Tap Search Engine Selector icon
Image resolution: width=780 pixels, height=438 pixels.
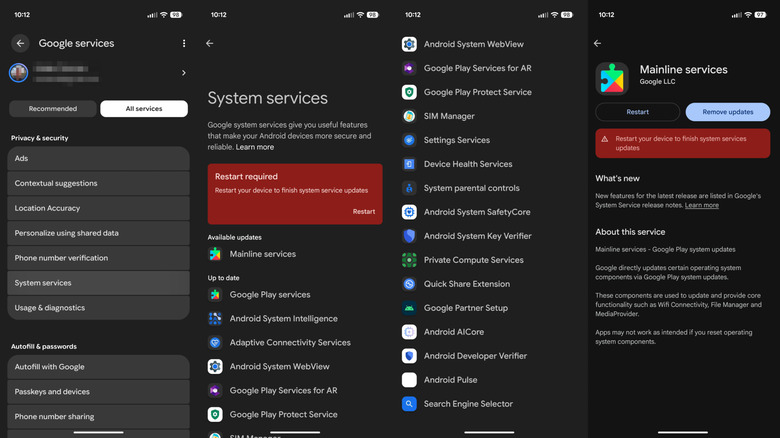pos(409,404)
